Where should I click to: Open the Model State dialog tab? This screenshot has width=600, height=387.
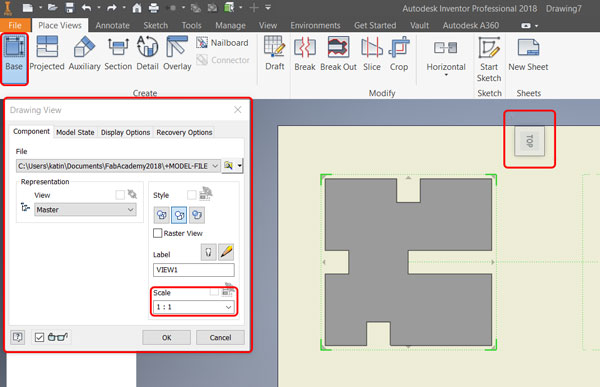tap(75, 132)
